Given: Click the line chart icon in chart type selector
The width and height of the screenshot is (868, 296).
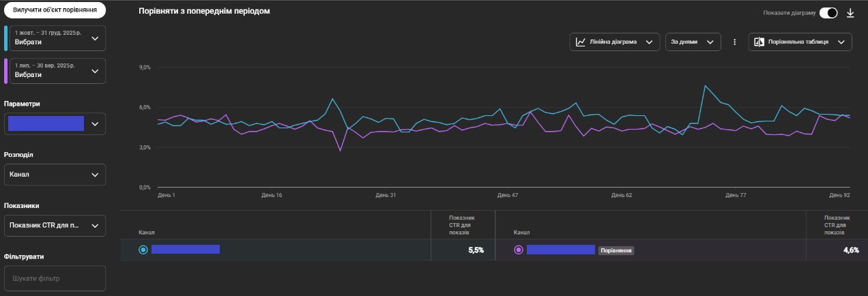Looking at the screenshot, I should pyautogui.click(x=581, y=42).
